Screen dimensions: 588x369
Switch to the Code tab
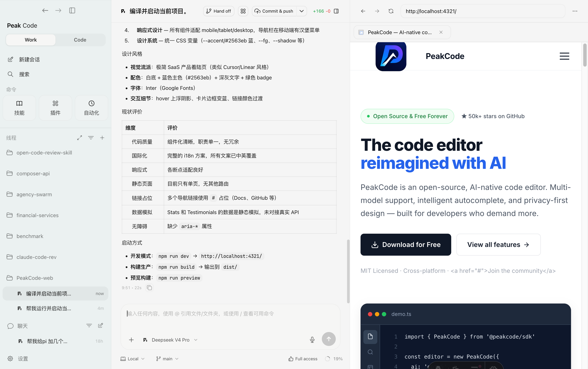click(x=80, y=40)
